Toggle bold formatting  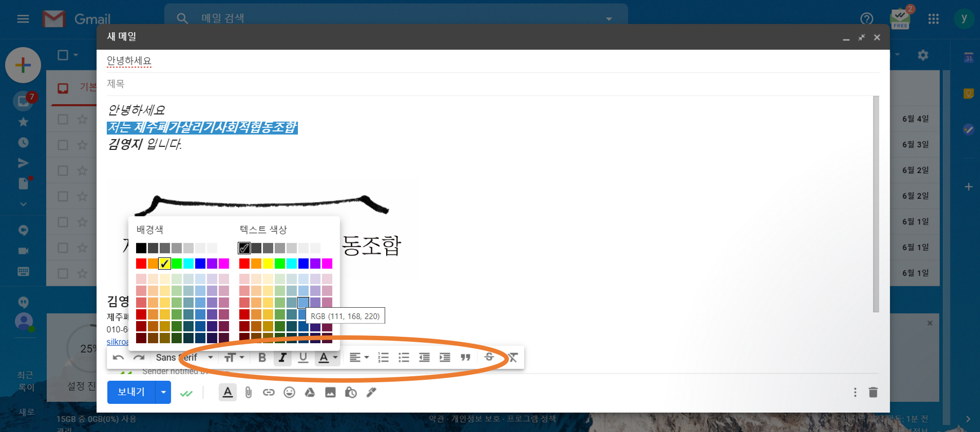(262, 358)
